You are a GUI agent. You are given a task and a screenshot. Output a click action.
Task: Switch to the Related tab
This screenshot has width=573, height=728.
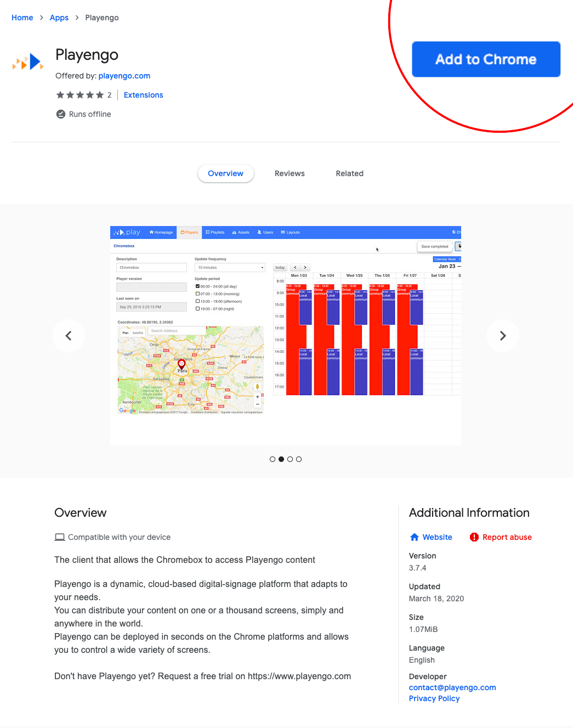click(350, 173)
